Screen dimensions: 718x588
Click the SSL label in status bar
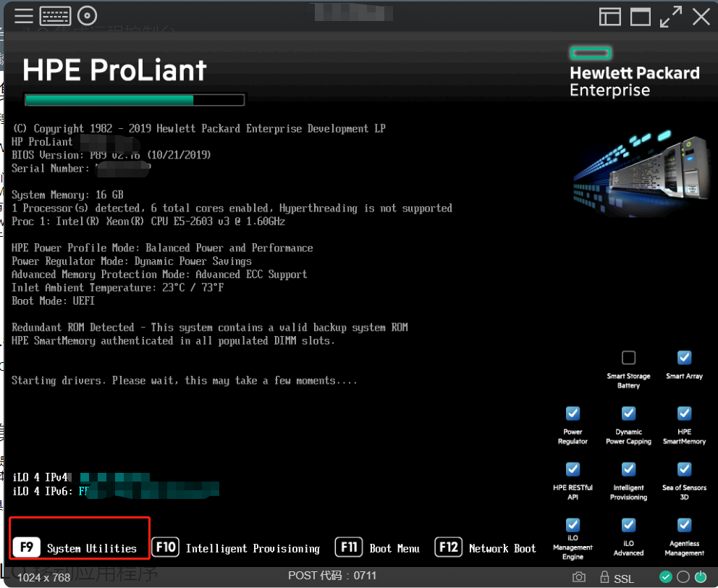tap(624, 579)
